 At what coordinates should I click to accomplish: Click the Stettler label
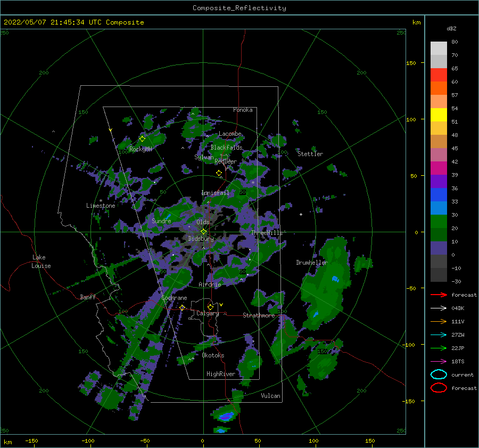point(310,154)
